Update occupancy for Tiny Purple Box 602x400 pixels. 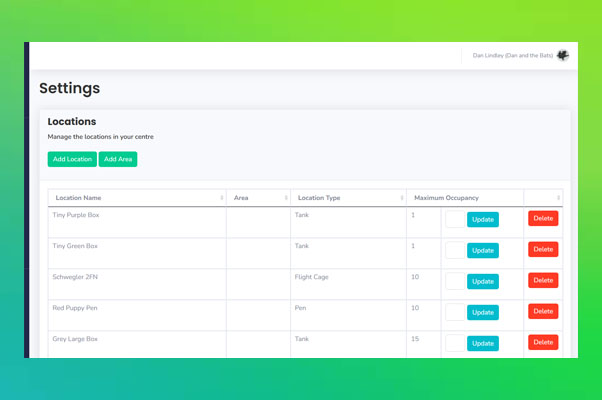pyautogui.click(x=483, y=219)
